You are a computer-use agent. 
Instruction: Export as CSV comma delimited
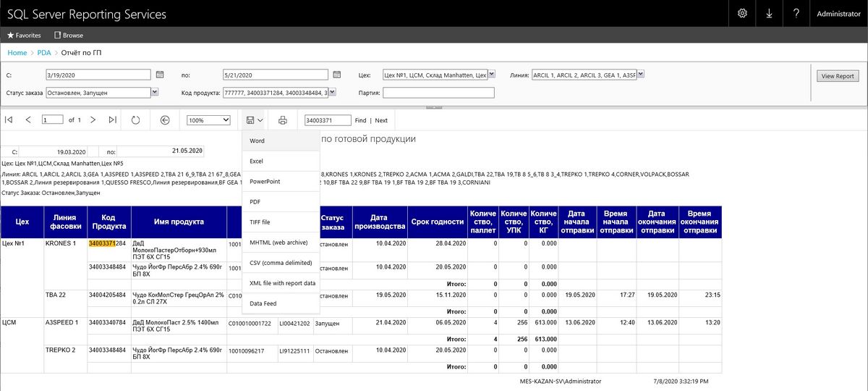[x=281, y=263]
